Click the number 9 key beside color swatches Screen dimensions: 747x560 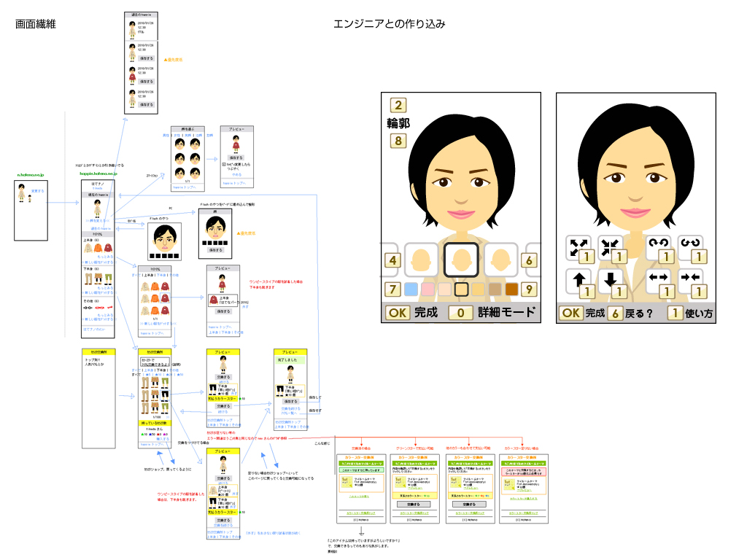[529, 289]
